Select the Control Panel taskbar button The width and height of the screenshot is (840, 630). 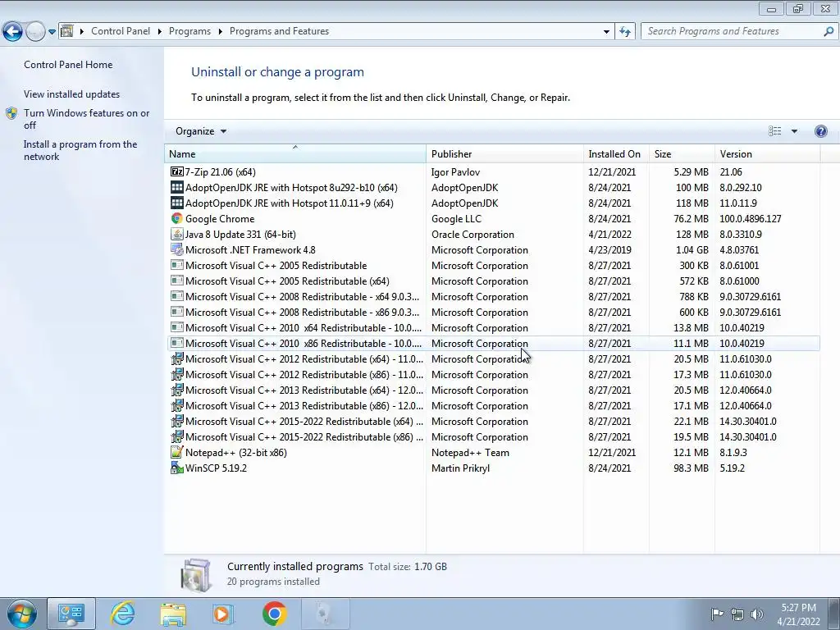click(71, 614)
